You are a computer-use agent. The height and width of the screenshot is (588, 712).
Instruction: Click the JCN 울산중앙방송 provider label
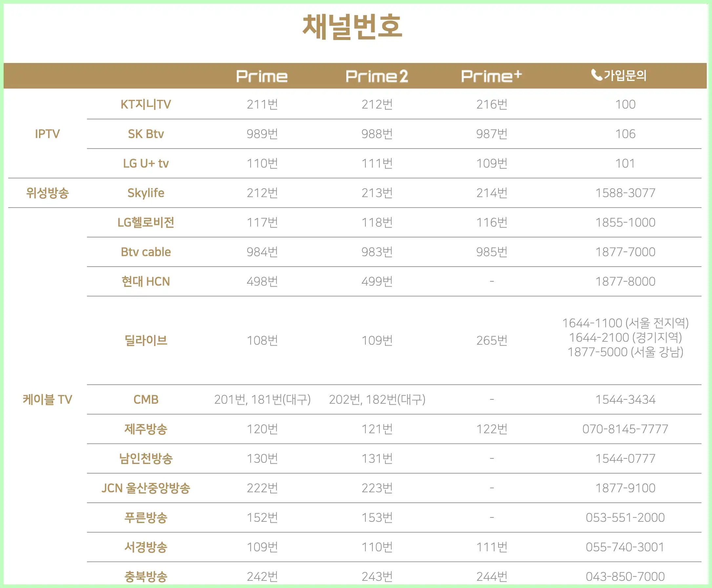(x=146, y=488)
